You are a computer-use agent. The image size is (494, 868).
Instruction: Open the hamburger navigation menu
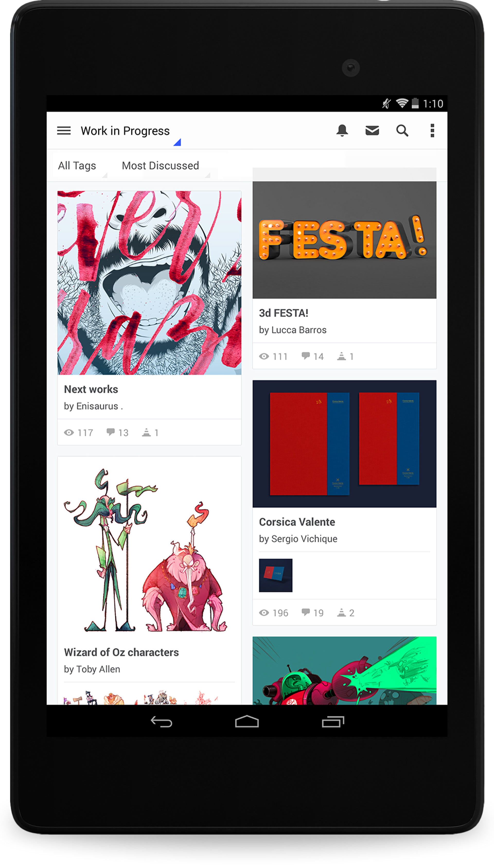point(64,131)
